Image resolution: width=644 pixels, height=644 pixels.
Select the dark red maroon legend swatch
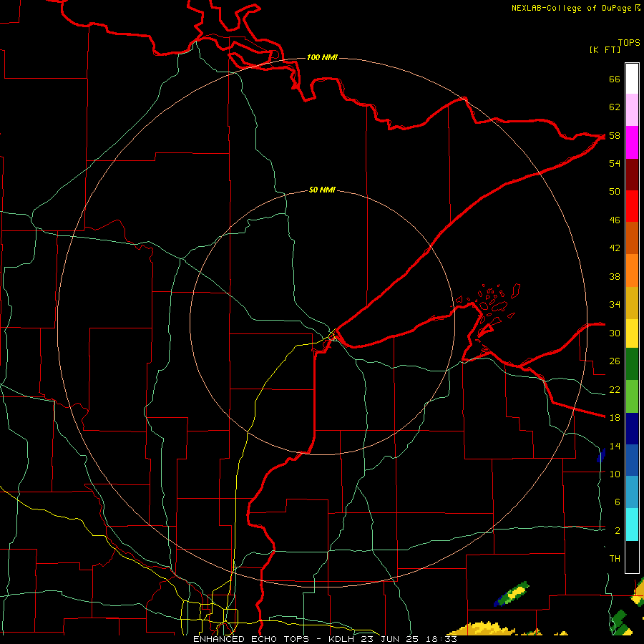632,175
